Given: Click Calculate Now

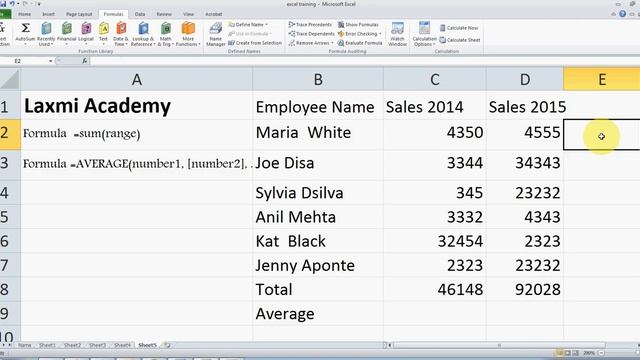Looking at the screenshot, I should (459, 28).
